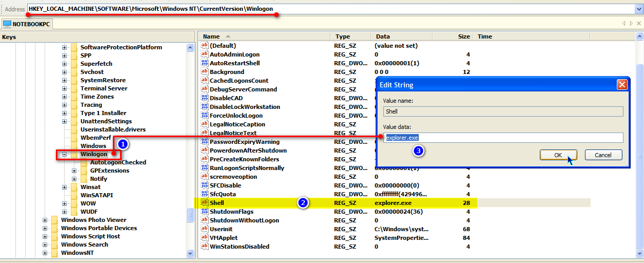The image size is (644, 263).
Task: Expand the Notify subkey
Action: tap(74, 179)
